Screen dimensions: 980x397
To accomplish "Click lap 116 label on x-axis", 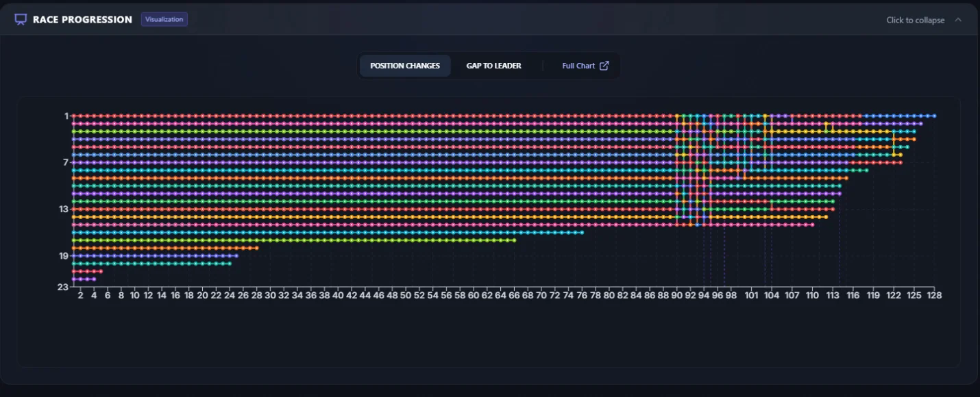I will [x=853, y=296].
